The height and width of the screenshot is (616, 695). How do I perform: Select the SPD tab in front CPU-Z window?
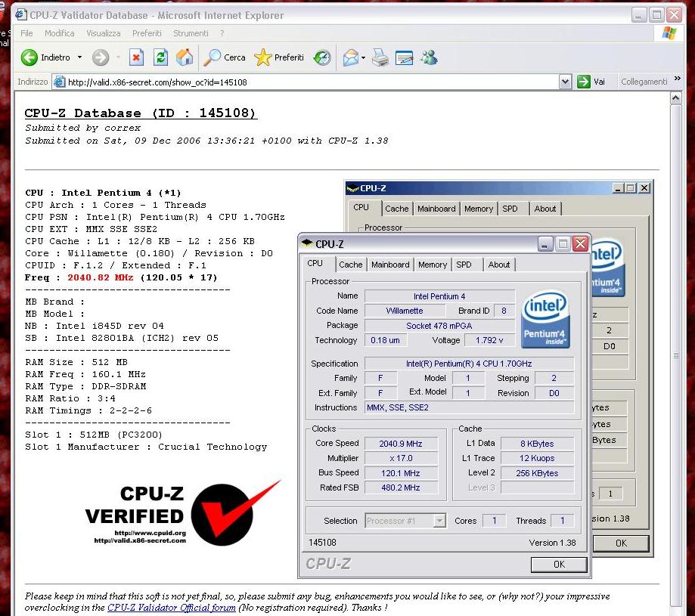464,265
